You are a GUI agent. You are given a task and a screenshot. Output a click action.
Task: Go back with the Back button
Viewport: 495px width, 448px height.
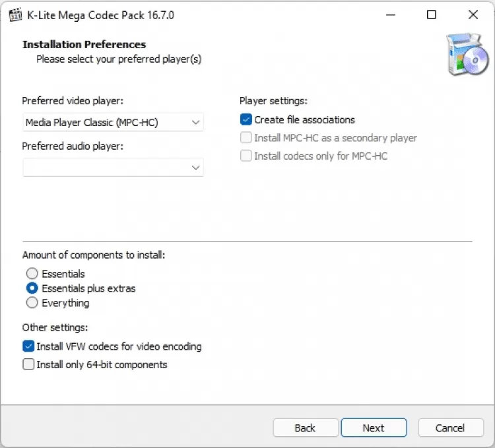pos(305,428)
